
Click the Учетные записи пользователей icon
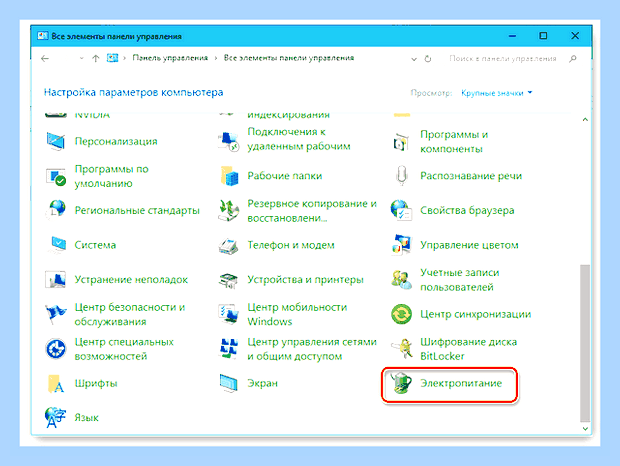[x=401, y=280]
